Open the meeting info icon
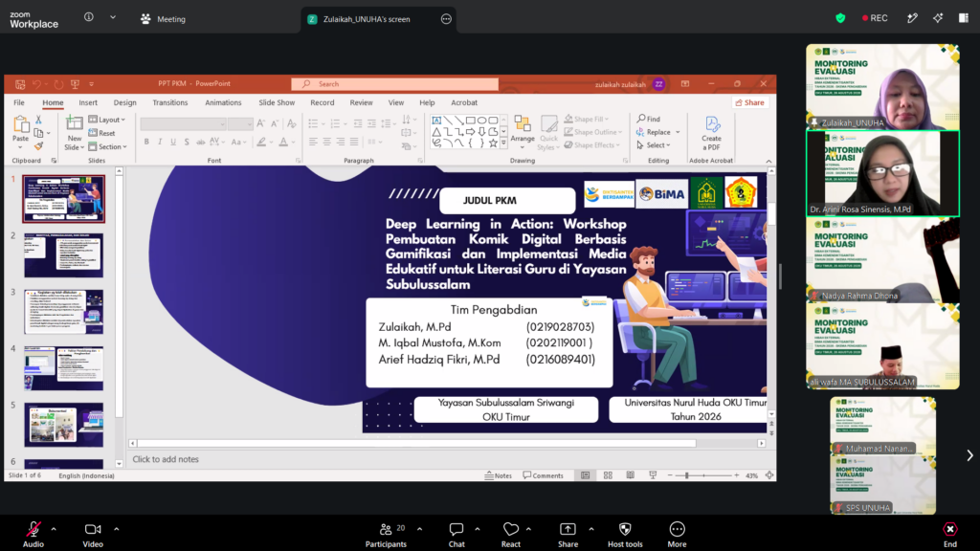This screenshot has height=551, width=980. (x=89, y=17)
